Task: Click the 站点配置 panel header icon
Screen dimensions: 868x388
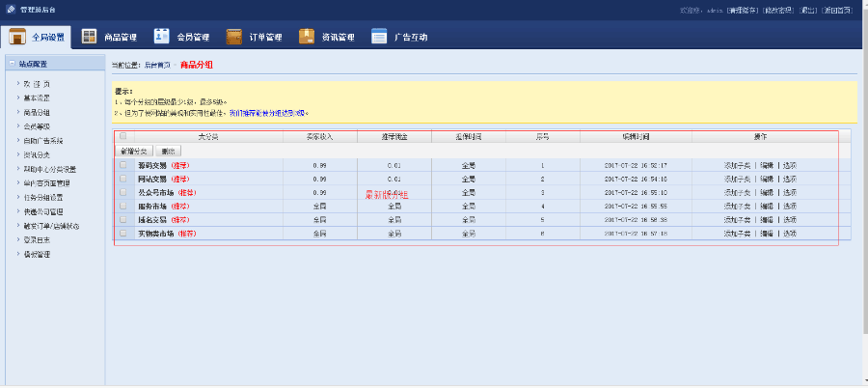Action: pyautogui.click(x=11, y=64)
